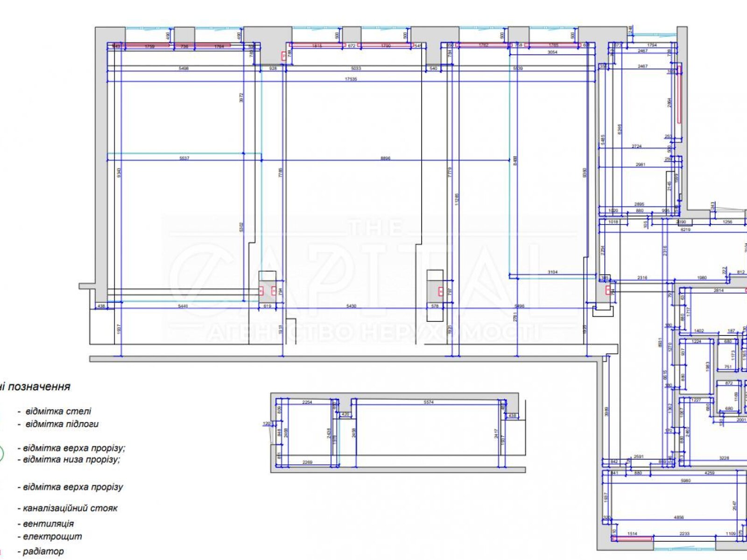The height and width of the screenshot is (560, 747).
Task: Click the dimension value "5574"
Action: 429,402
